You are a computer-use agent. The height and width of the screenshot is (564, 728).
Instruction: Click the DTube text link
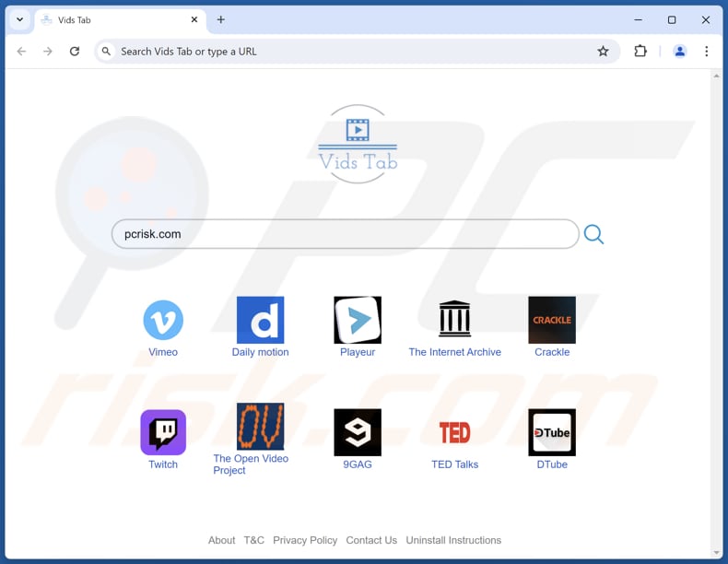coord(552,464)
